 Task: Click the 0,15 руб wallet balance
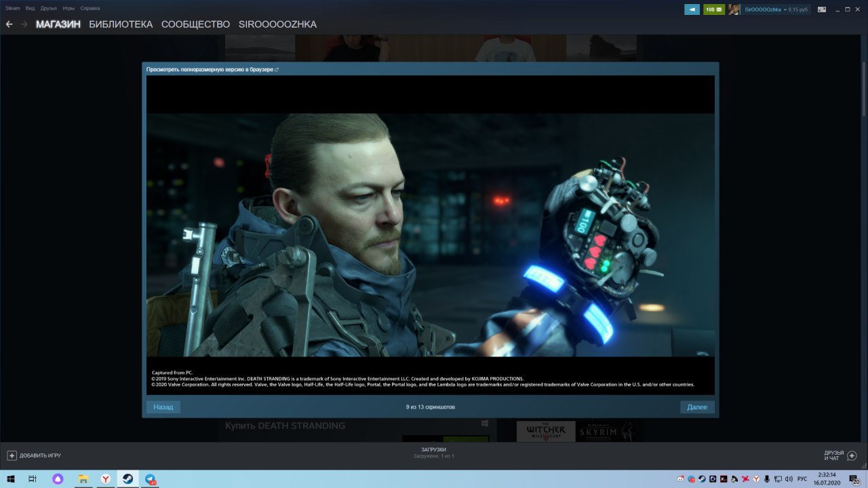(799, 9)
